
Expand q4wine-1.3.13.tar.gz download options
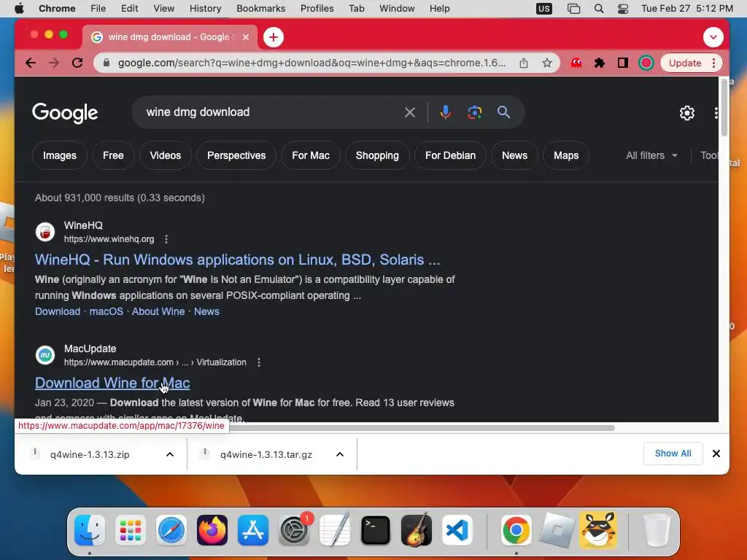(340, 454)
